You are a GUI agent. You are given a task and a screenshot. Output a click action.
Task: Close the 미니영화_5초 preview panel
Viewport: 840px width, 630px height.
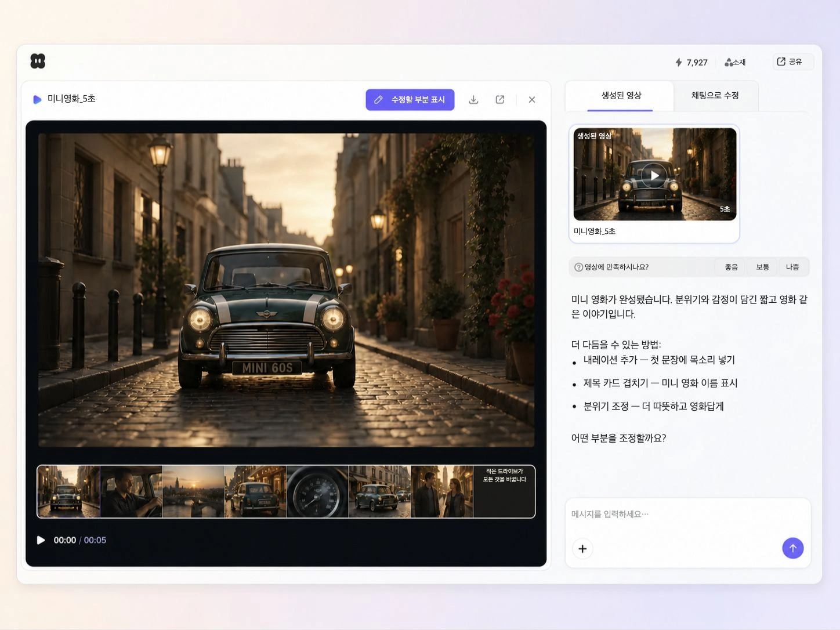(x=532, y=100)
